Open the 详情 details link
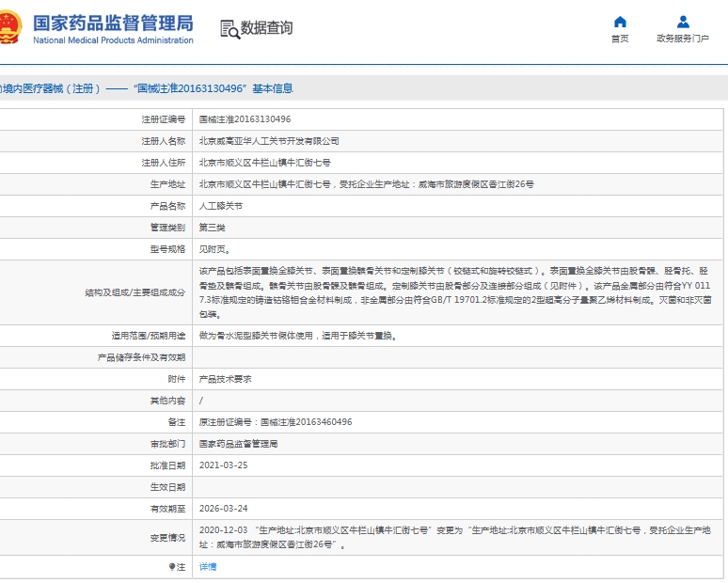 pos(208,567)
